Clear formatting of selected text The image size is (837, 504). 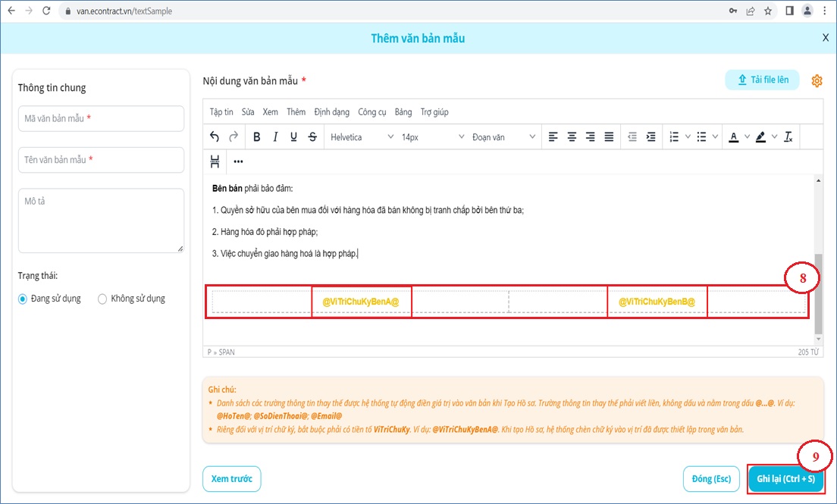pyautogui.click(x=788, y=137)
